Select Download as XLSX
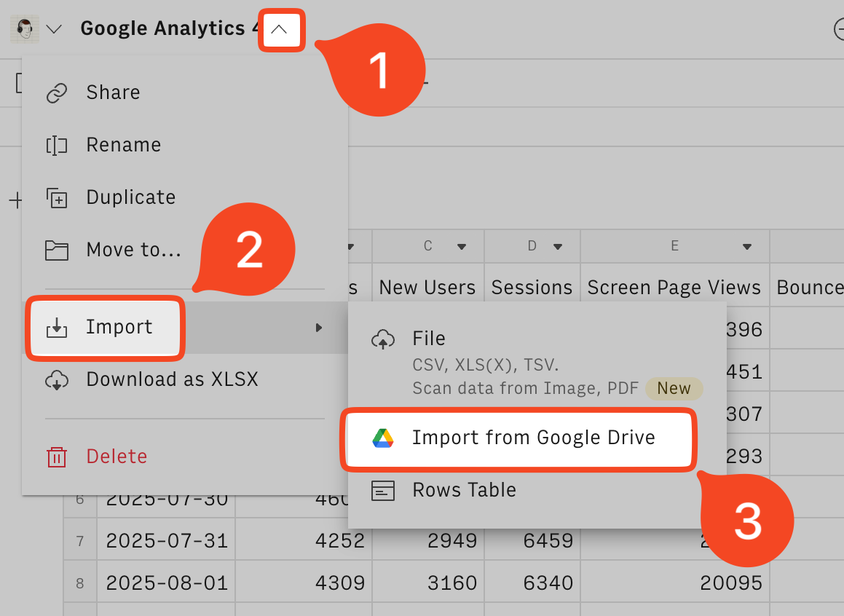This screenshot has height=616, width=844. pos(185,379)
